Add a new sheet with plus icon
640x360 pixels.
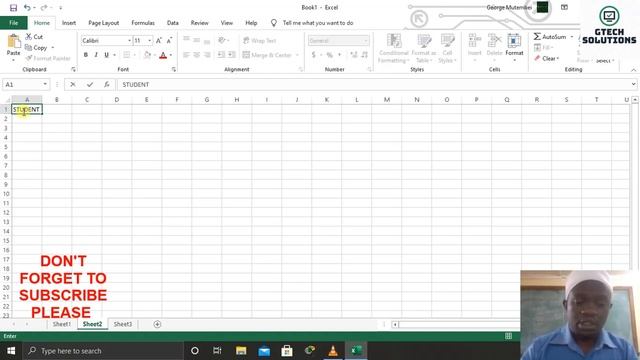(x=157, y=324)
